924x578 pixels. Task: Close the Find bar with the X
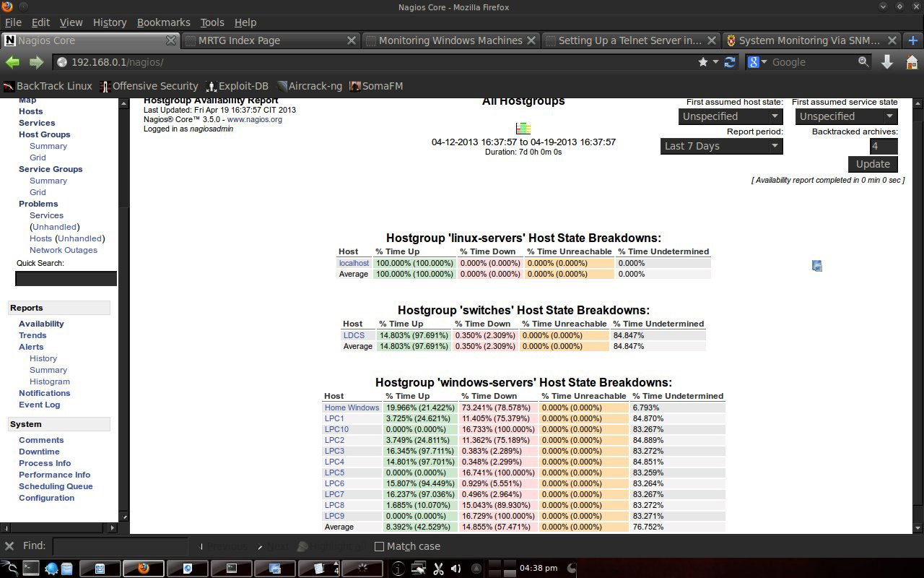point(9,546)
